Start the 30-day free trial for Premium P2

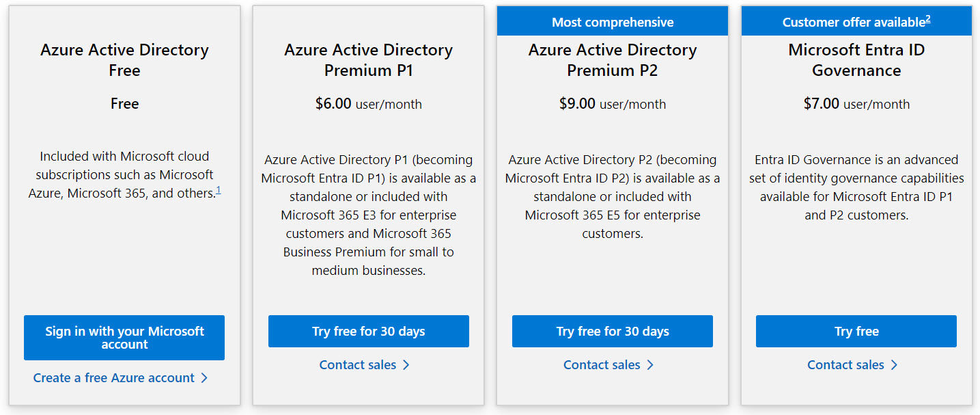[x=613, y=332]
